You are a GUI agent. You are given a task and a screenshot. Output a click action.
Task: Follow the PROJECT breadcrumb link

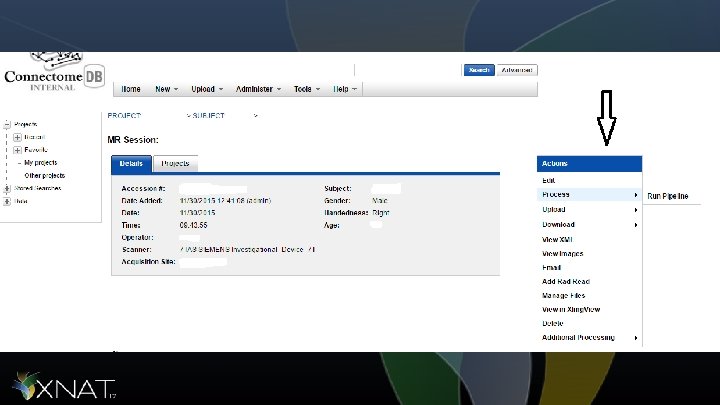tap(124, 116)
